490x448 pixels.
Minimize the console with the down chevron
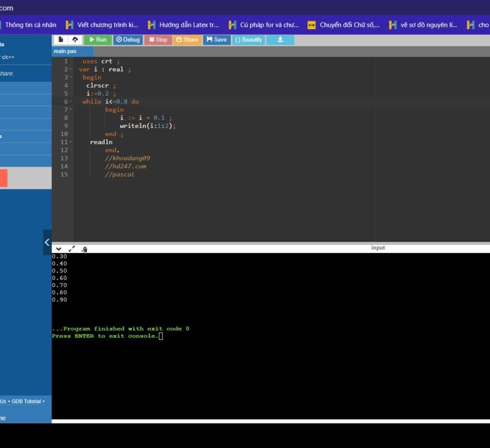tap(59, 249)
